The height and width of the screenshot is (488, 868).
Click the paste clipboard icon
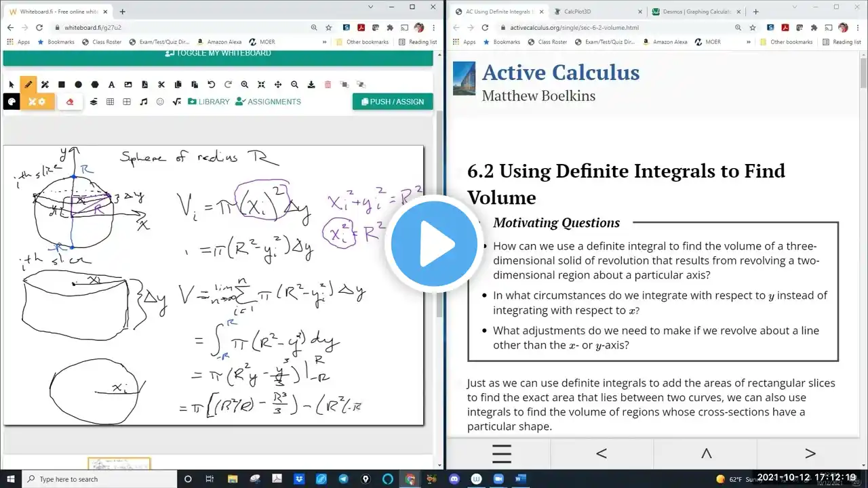coord(195,85)
